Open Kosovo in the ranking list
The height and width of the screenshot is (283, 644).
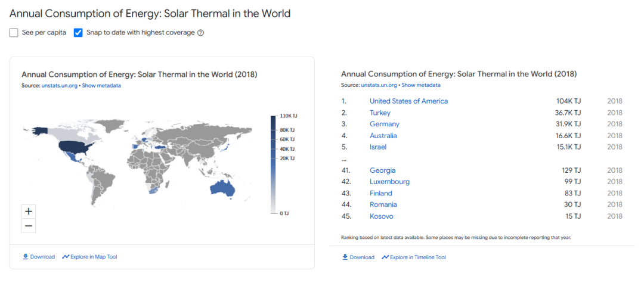381,216
